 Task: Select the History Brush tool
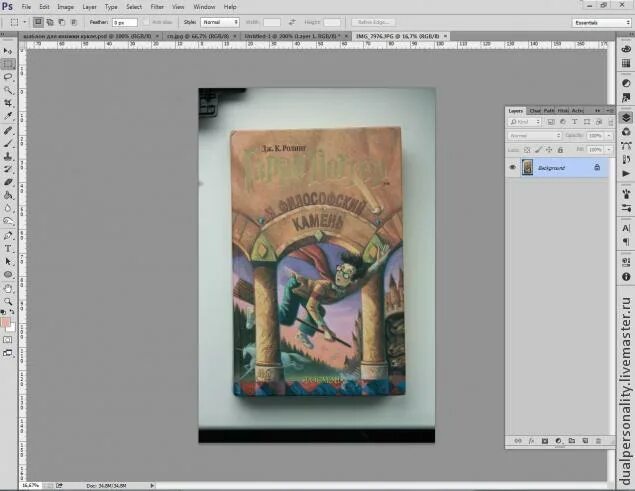coord(8,169)
